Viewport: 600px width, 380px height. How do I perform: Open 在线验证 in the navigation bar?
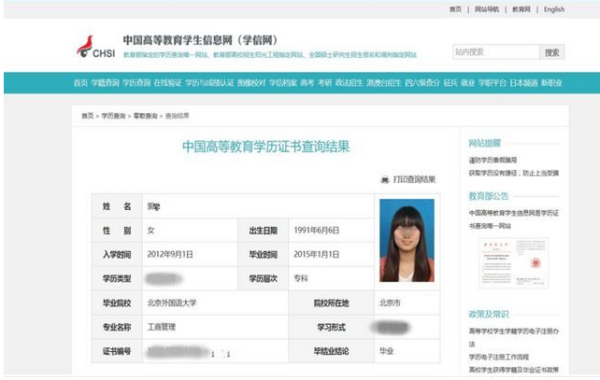[167, 83]
